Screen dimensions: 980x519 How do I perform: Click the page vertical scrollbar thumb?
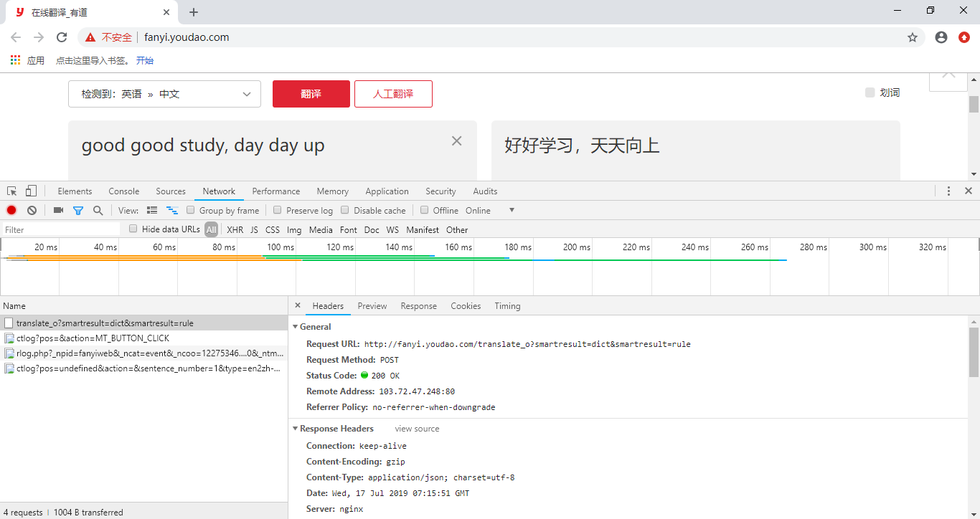[974, 104]
